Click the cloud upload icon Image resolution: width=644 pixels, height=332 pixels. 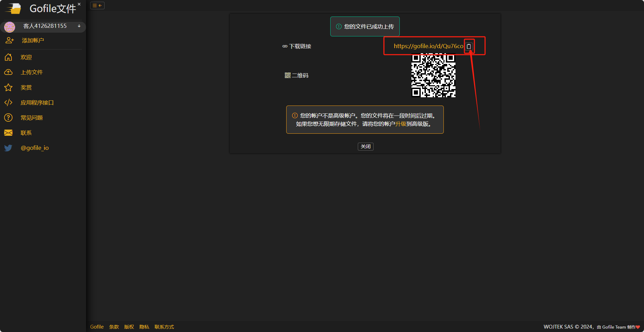click(8, 73)
